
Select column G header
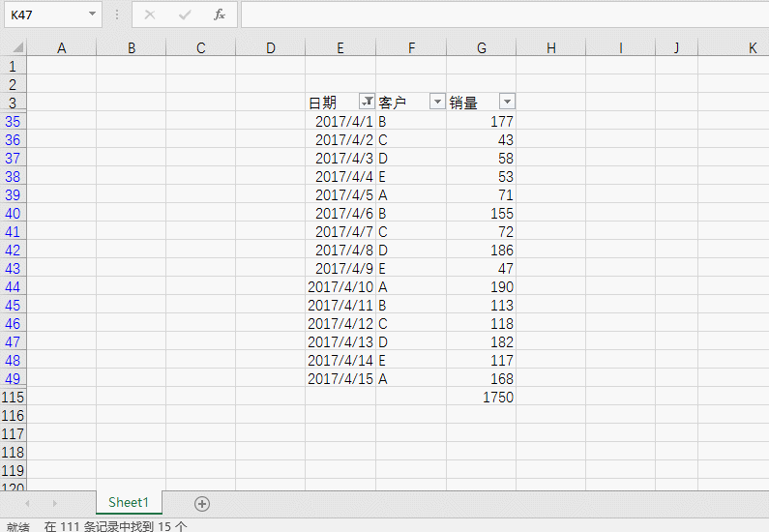pos(481,47)
